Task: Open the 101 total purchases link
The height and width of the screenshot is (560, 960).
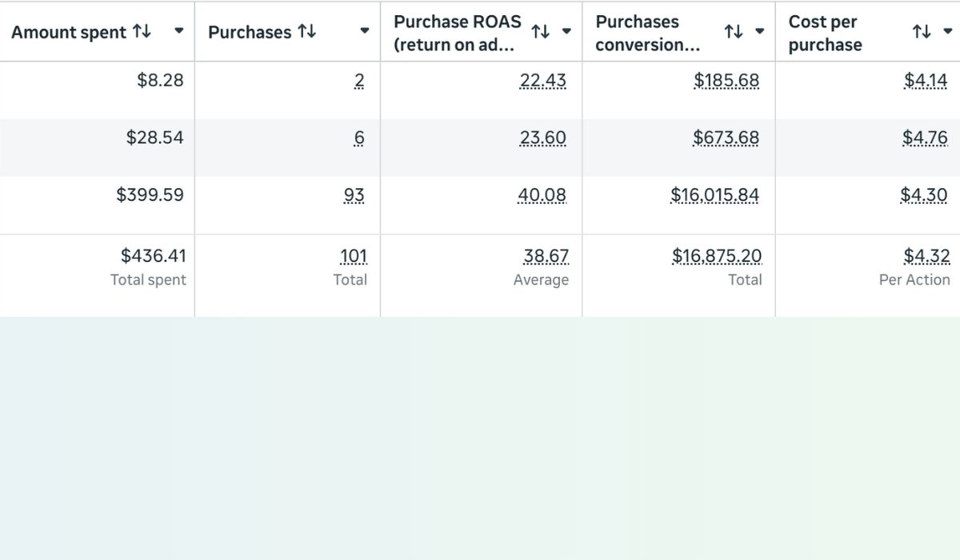Action: [354, 257]
